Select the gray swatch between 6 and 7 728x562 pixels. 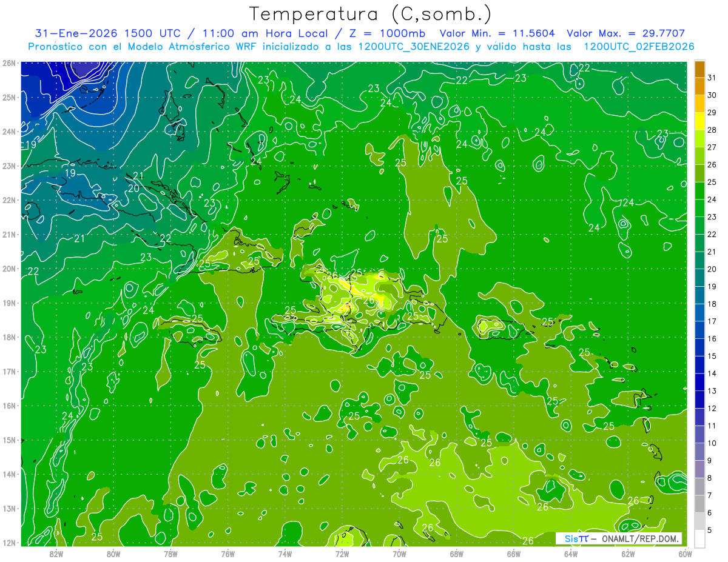click(699, 503)
